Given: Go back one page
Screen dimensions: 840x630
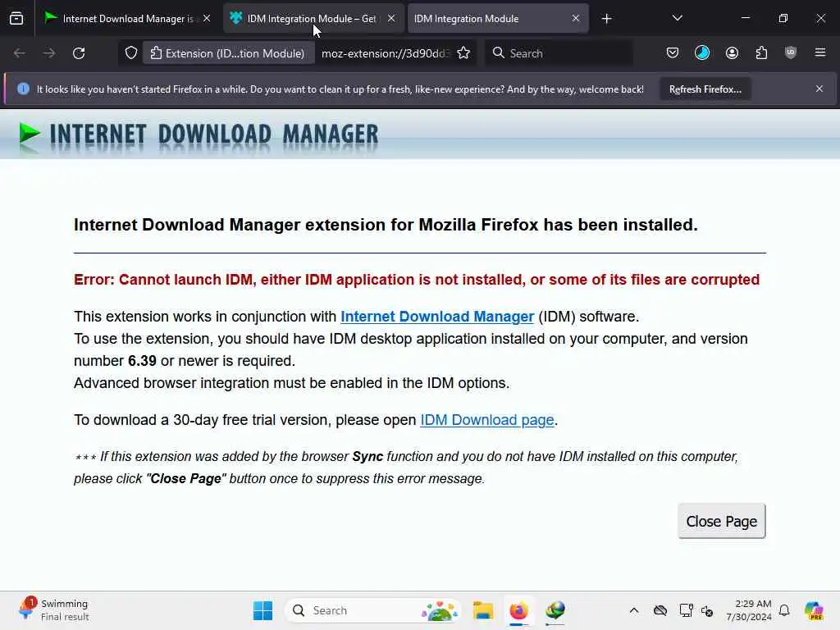Looking at the screenshot, I should (x=20, y=53).
